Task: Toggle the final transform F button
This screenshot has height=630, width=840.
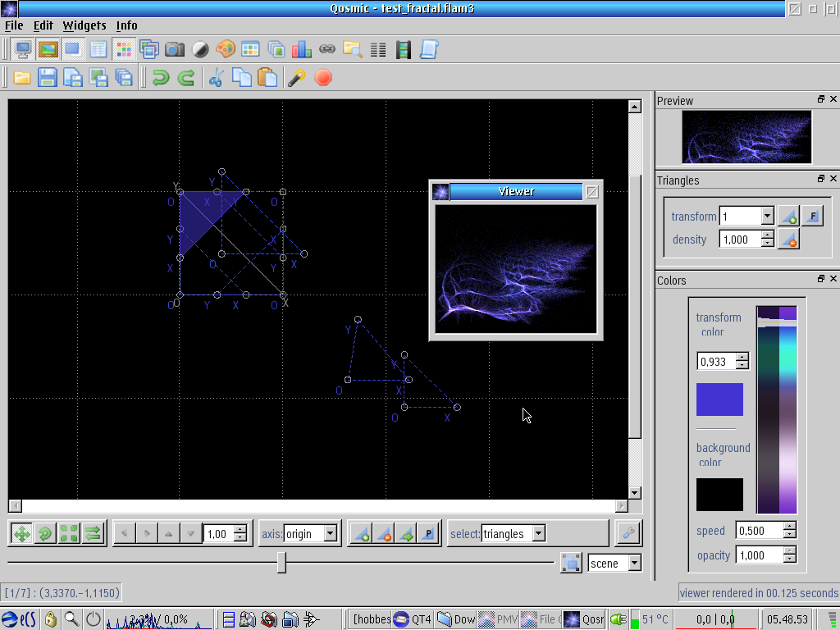Action: 812,217
